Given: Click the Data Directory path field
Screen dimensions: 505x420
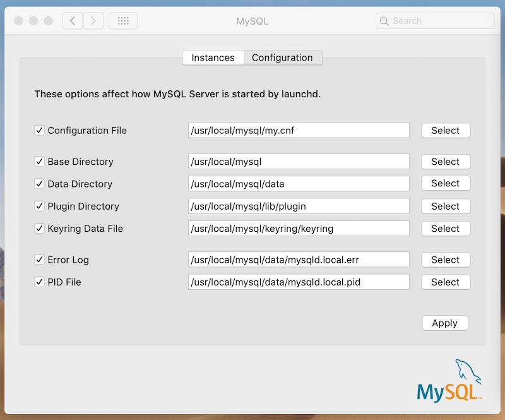Looking at the screenshot, I should click(299, 184).
